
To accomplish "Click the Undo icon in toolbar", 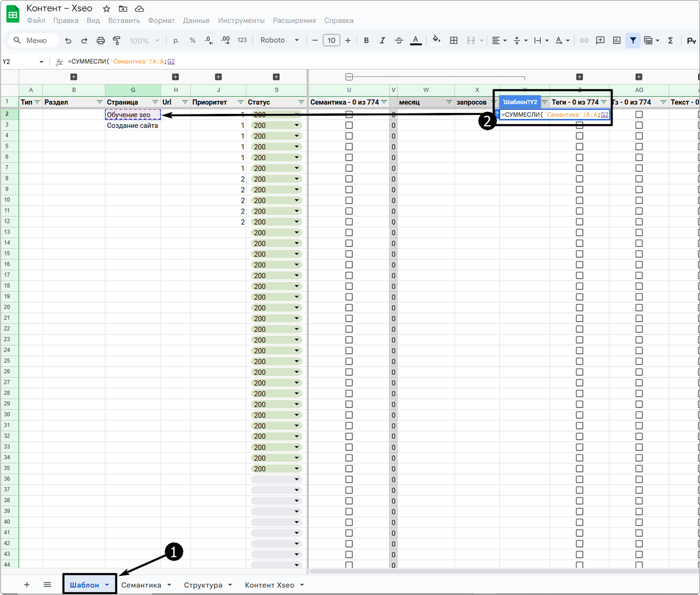I will click(x=68, y=41).
